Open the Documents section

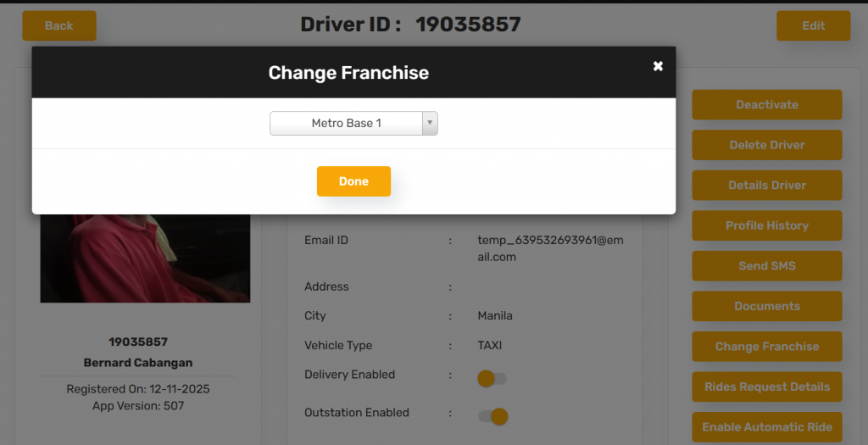pyautogui.click(x=766, y=306)
